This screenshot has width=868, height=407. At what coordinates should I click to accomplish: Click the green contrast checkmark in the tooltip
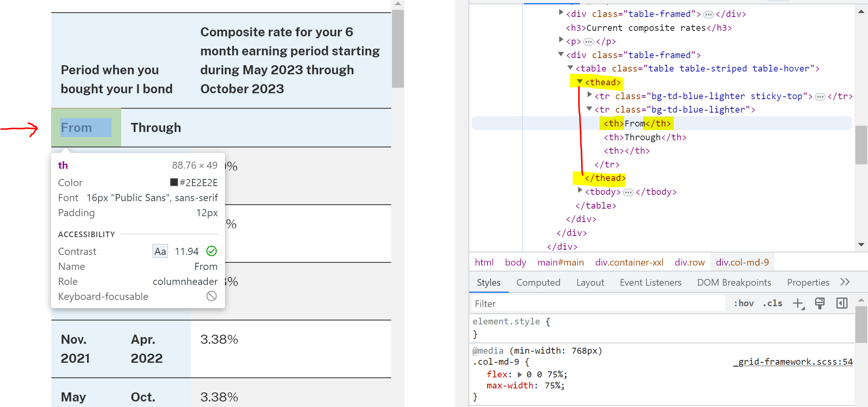click(212, 251)
